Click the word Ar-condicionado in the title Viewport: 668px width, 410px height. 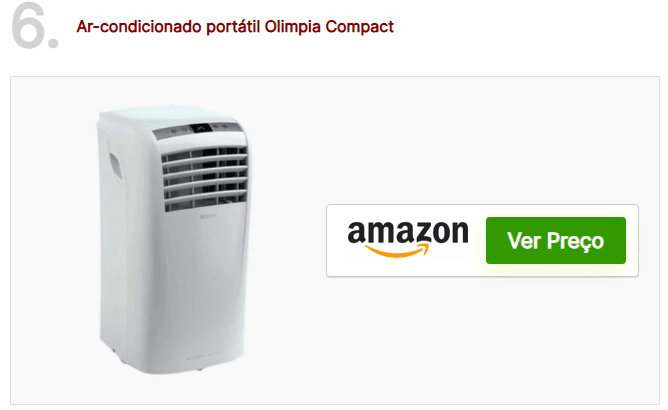coord(139,27)
